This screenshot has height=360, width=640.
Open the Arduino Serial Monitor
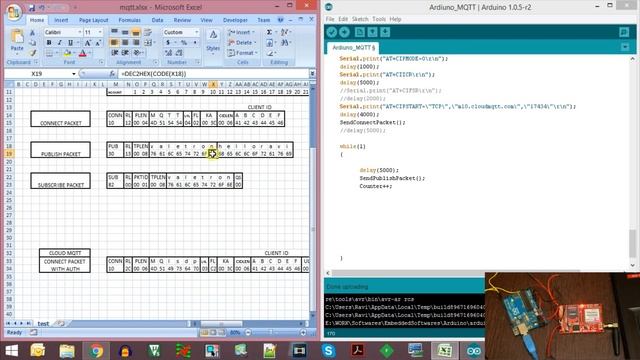(x=624, y=32)
